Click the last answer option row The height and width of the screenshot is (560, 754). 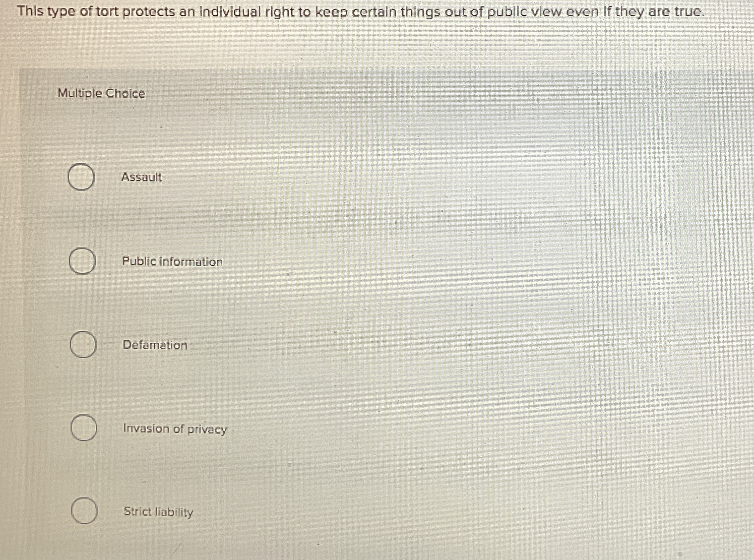[x=121, y=512]
